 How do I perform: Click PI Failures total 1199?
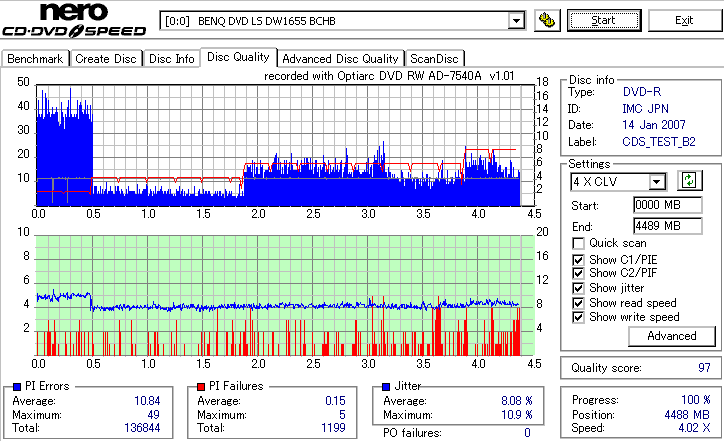333,428
